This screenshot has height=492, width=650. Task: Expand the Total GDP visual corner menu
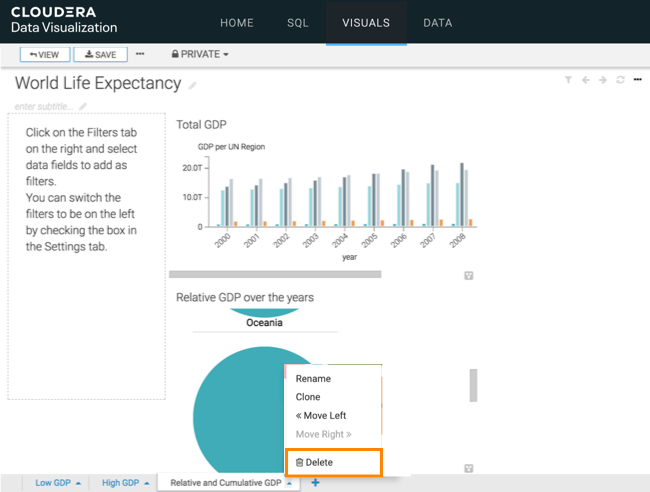pos(468,276)
